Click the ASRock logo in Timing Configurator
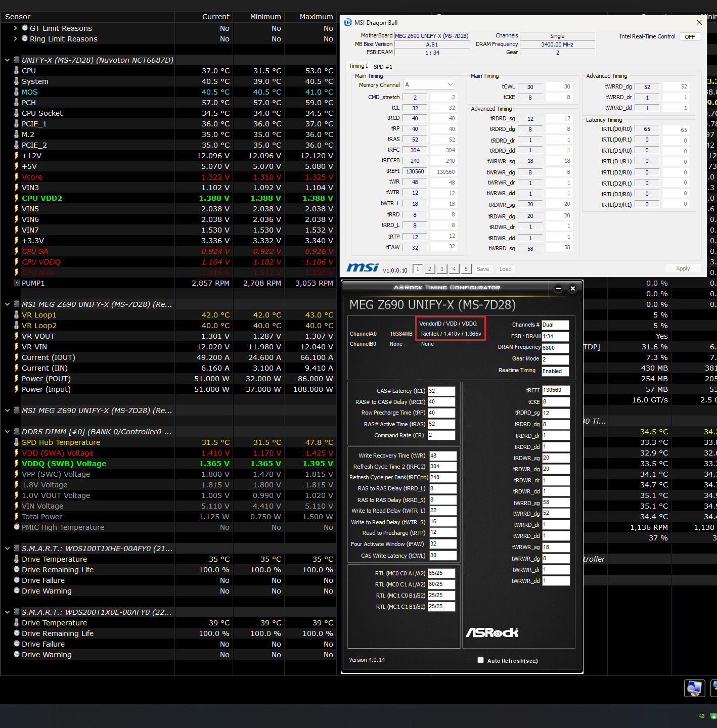The width and height of the screenshot is (717, 728). point(492,632)
